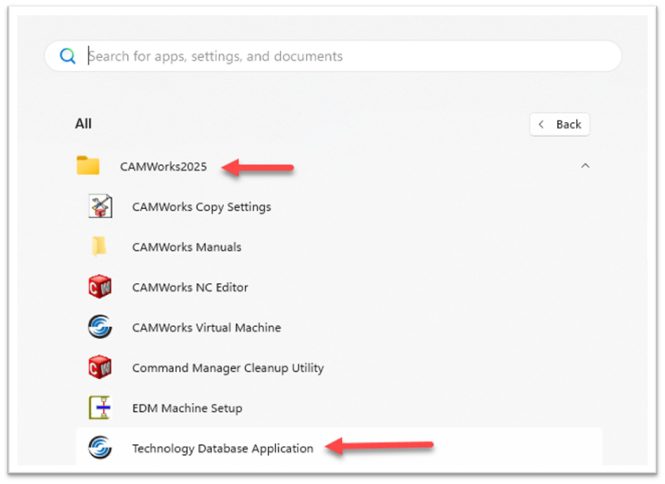Click the All heading label

83,124
